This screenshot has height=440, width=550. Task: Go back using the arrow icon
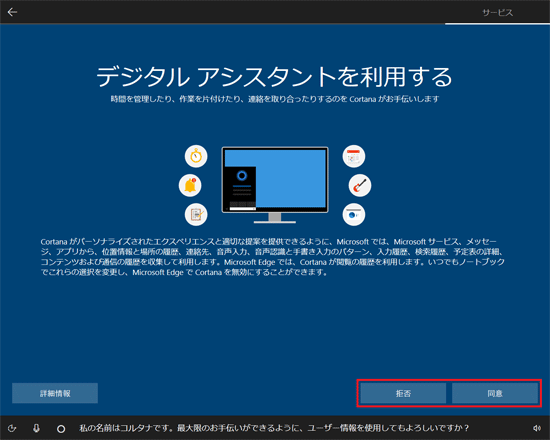[x=12, y=12]
